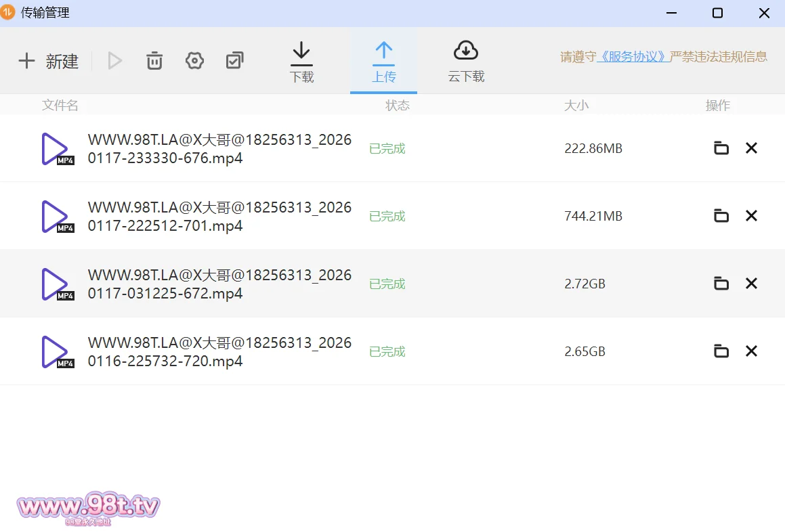This screenshot has width=785, height=532.
Task: Click the start/play transfer toolbar icon
Action: click(x=115, y=61)
